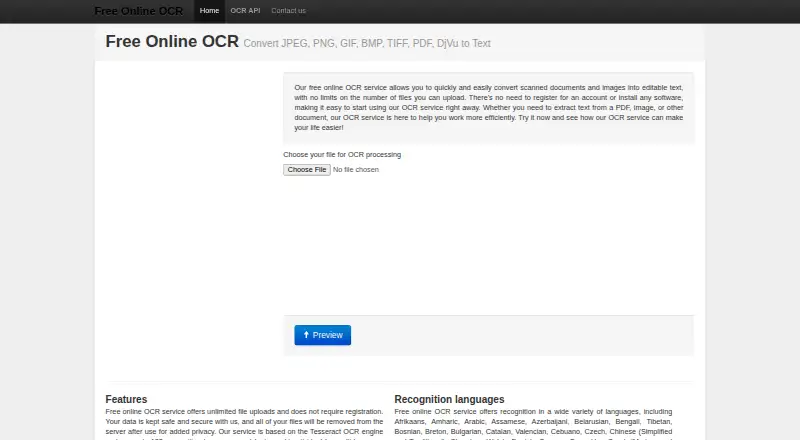Screen dimensions: 800x440
Task: Click the Recognition languages paragraph text
Action: pyautogui.click(x=533, y=424)
